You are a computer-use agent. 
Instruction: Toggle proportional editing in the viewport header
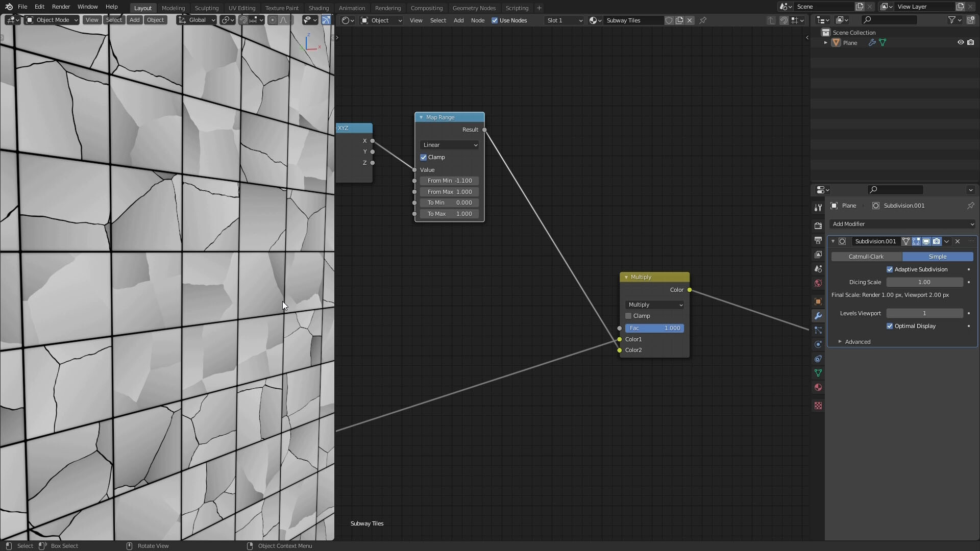tap(273, 20)
